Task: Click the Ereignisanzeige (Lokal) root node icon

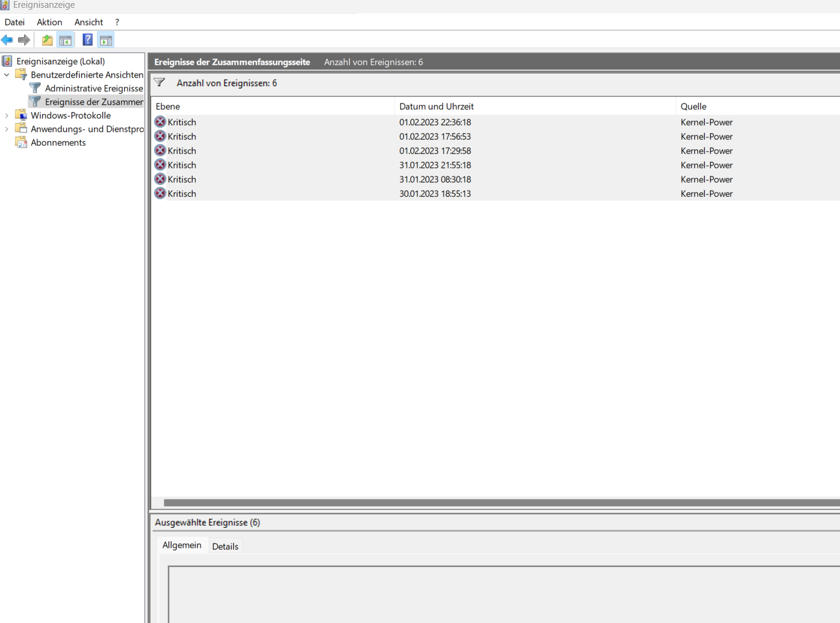Action: (7, 61)
